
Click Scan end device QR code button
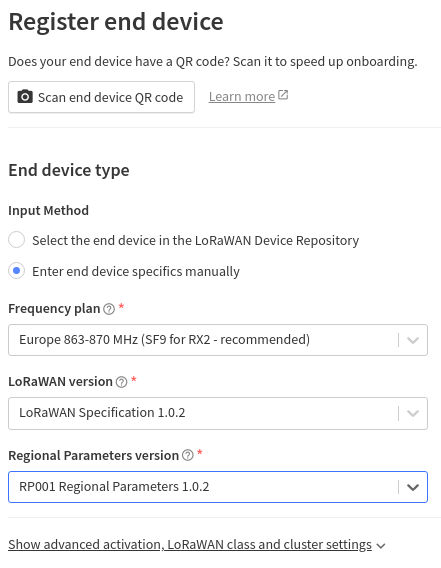click(x=101, y=97)
